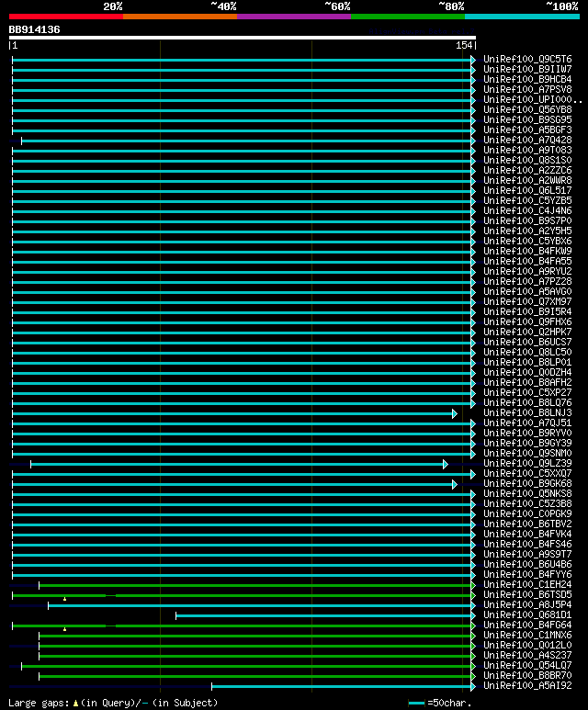Select the UniRef100_B9GK68 label

(x=527, y=484)
